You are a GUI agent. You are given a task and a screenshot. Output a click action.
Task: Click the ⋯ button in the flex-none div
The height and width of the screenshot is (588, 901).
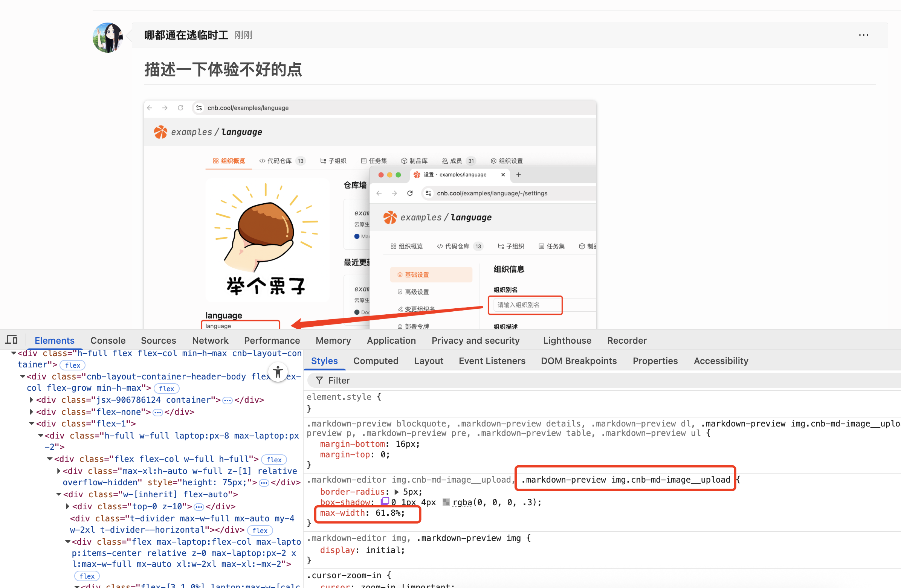point(158,413)
